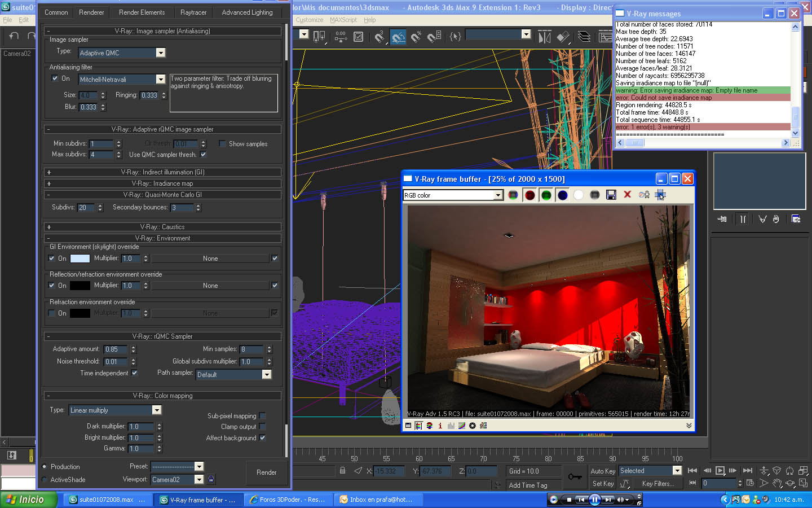812x508 pixels.
Task: Open the Layer Manager icon
Action: pyautogui.click(x=585, y=37)
